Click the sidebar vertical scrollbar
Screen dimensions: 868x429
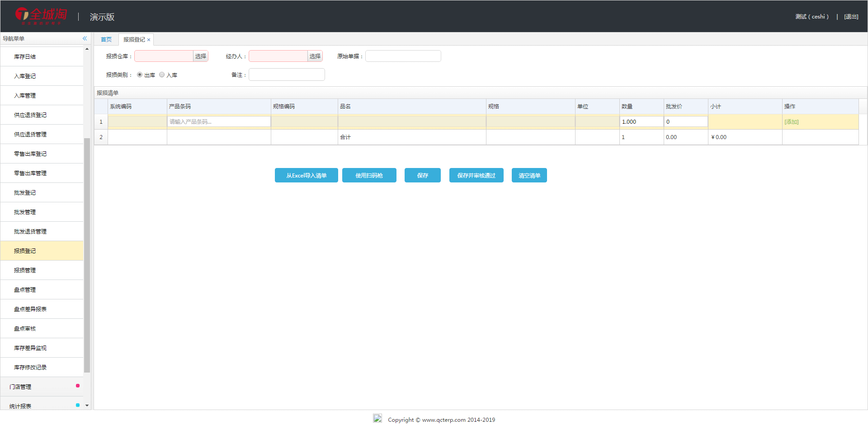click(x=87, y=253)
